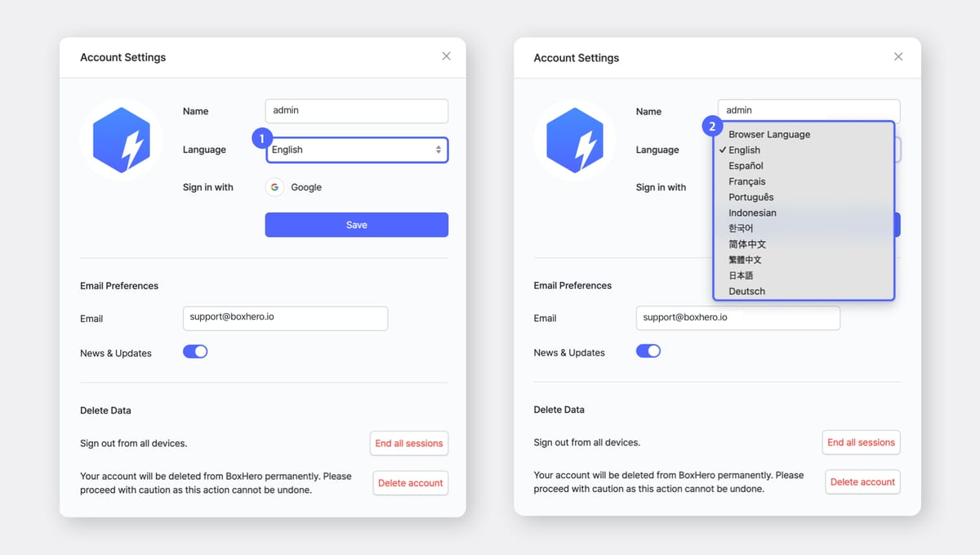Viewport: 980px width, 555px height.
Task: Click the step 1 number badge
Action: (x=261, y=139)
